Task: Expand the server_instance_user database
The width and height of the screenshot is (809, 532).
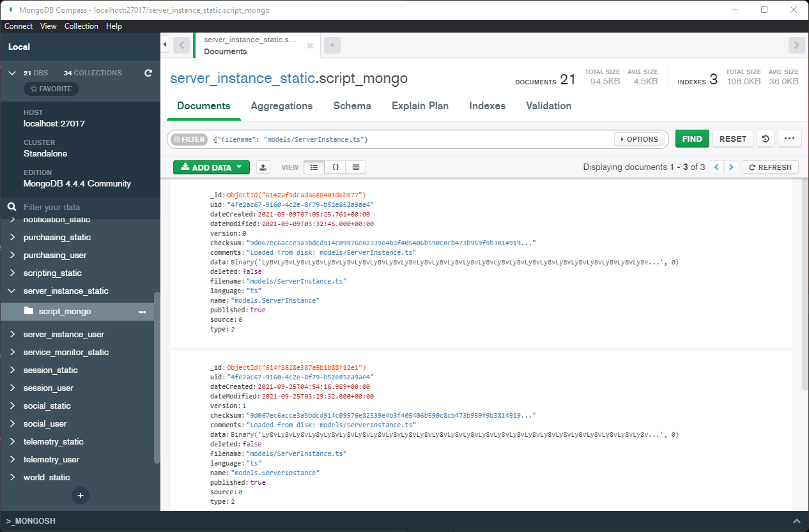Action: pyautogui.click(x=12, y=334)
